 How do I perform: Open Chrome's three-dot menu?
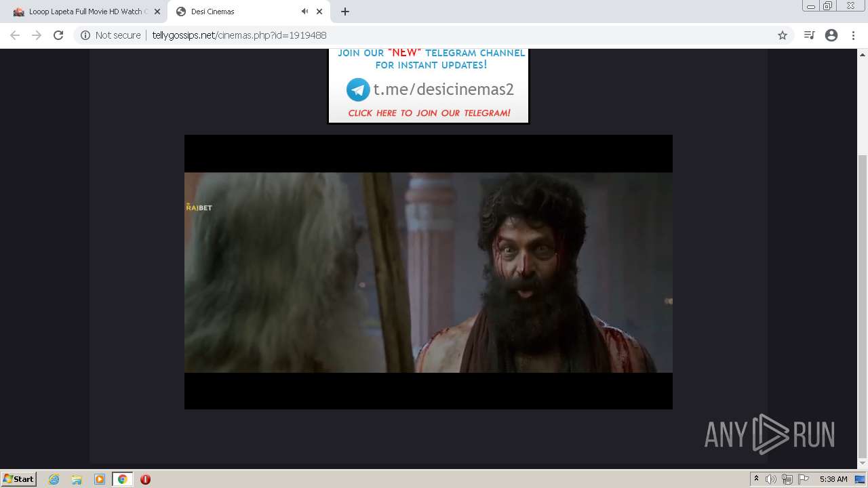tap(853, 35)
